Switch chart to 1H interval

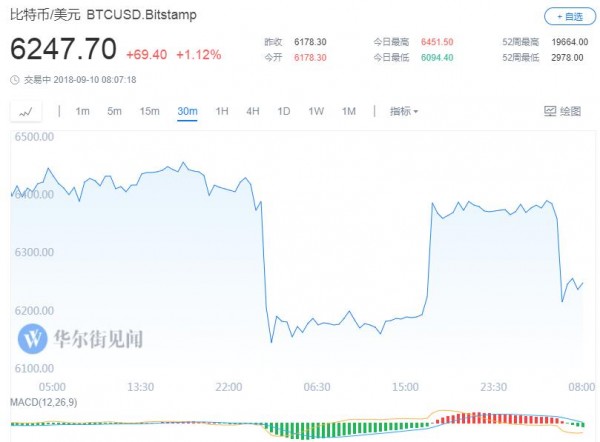[221, 110]
